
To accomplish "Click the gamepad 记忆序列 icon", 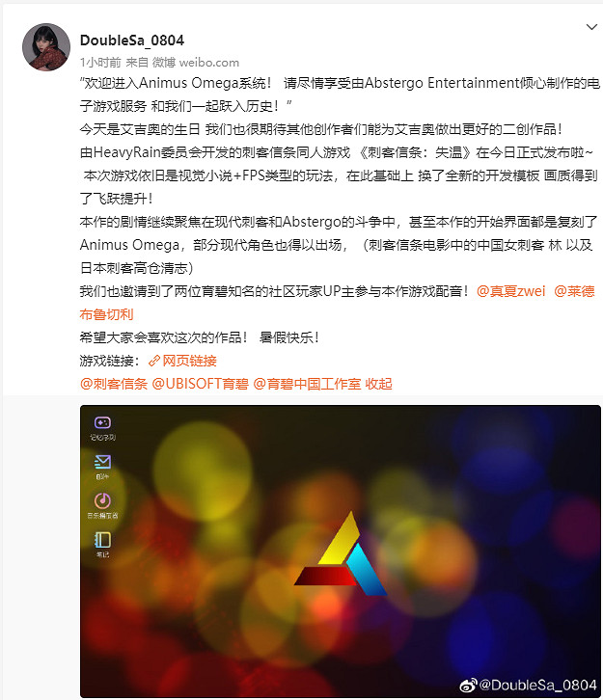I will (x=102, y=422).
